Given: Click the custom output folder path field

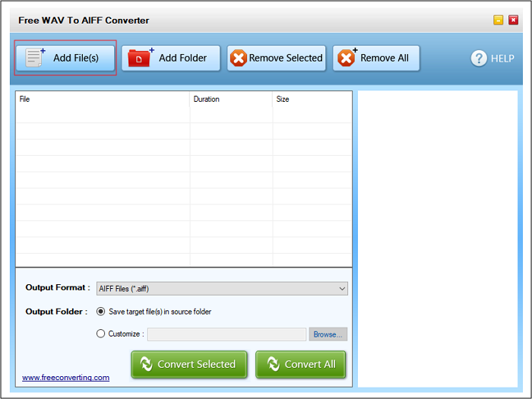Looking at the screenshot, I should pos(226,334).
